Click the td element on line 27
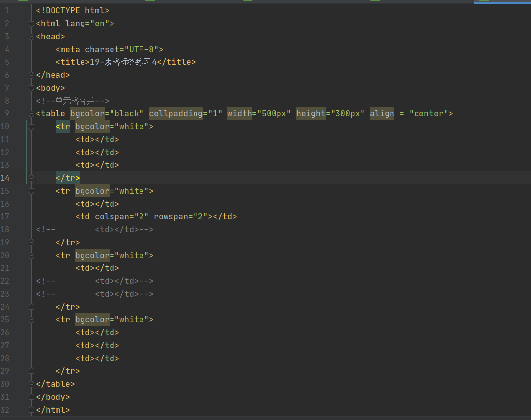The height and width of the screenshot is (420, 531). point(97,345)
